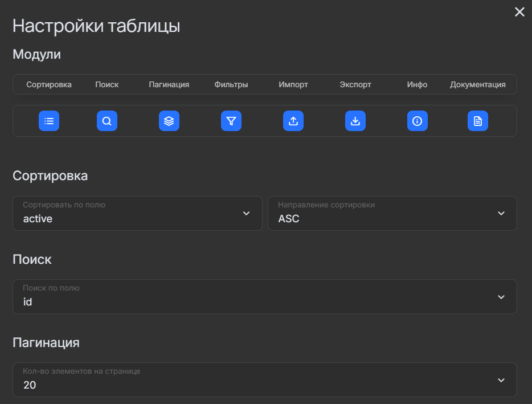
Task: Toggle the Info module circle icon
Action: [418, 121]
